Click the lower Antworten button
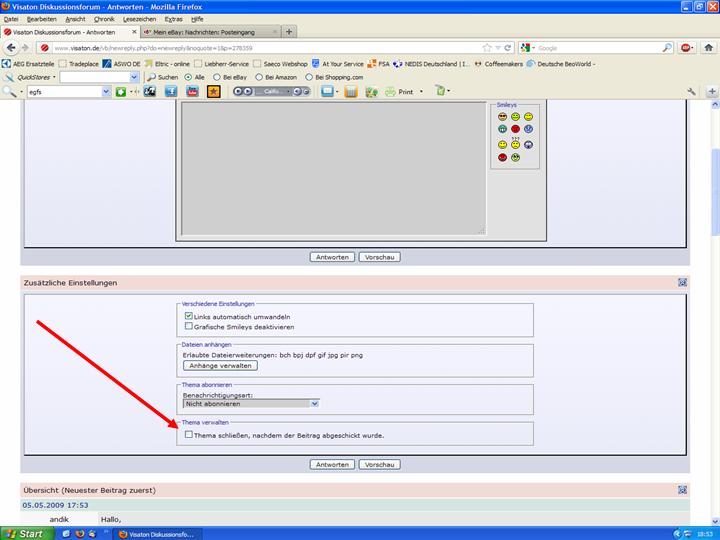Viewport: 720px width, 540px height. pos(332,465)
